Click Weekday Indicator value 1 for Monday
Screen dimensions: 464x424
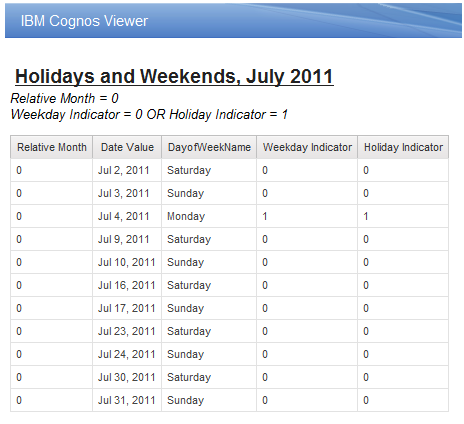point(307,216)
